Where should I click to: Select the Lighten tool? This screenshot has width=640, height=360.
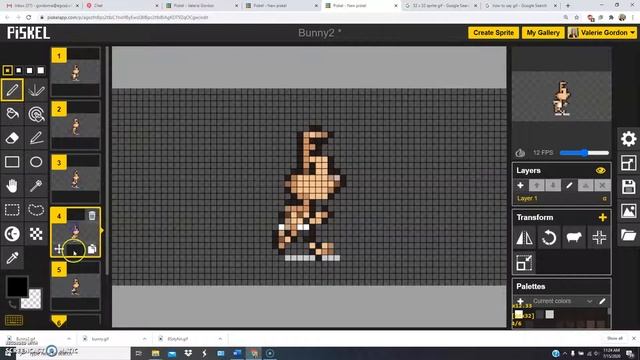coord(12,234)
